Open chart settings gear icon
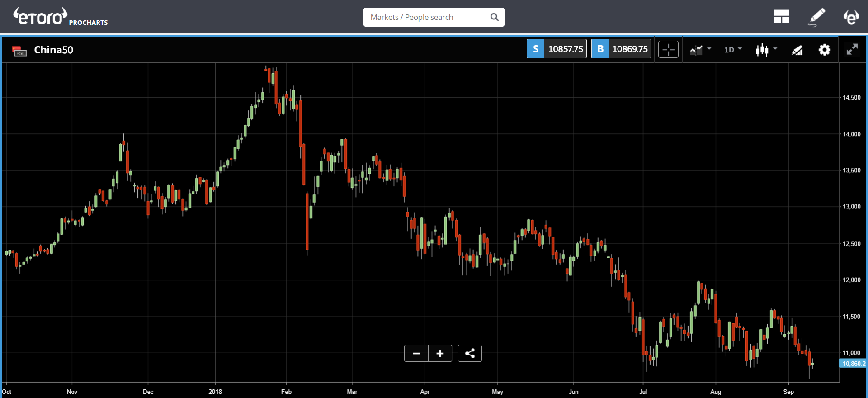868x398 pixels. pyautogui.click(x=825, y=50)
